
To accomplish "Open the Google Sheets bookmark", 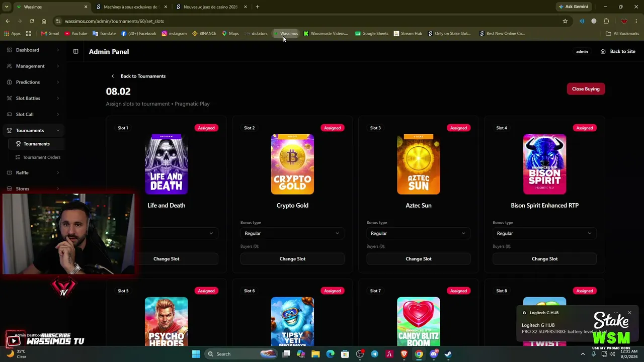I will [x=372, y=34].
